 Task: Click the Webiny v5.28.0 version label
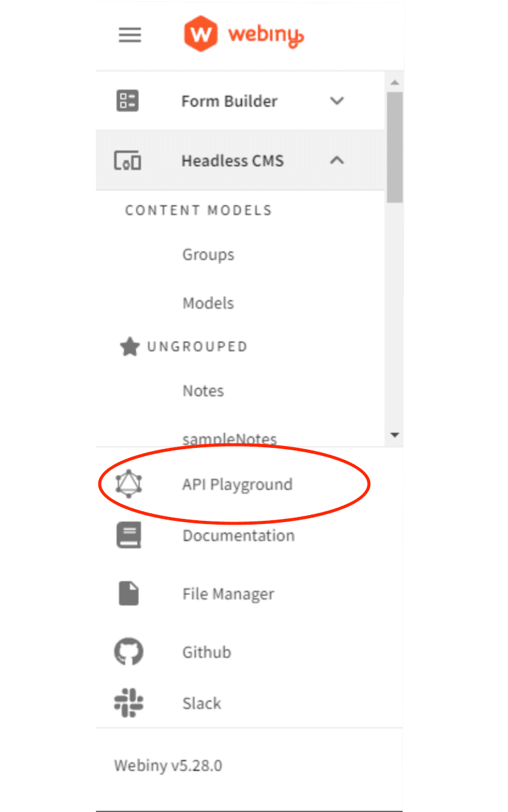[x=168, y=765]
